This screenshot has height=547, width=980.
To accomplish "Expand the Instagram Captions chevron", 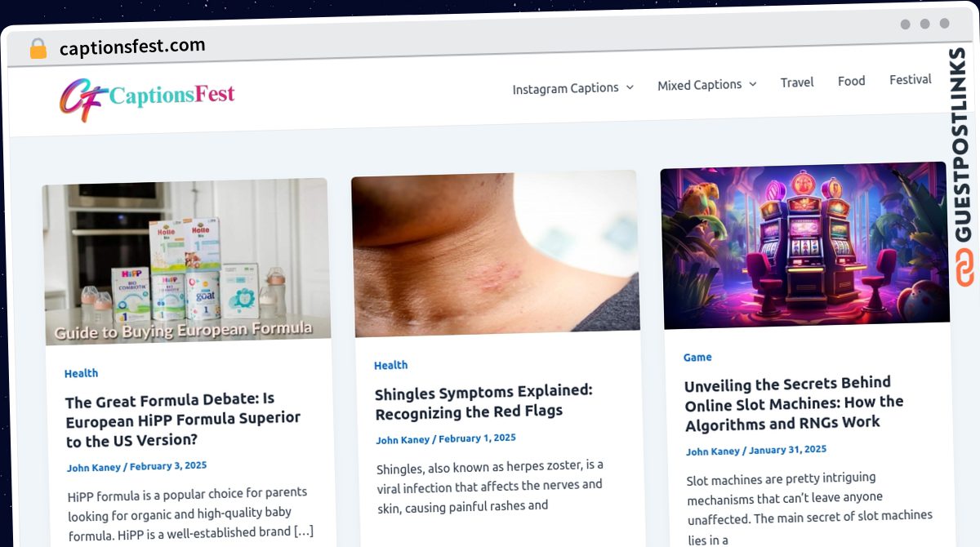I will point(630,87).
